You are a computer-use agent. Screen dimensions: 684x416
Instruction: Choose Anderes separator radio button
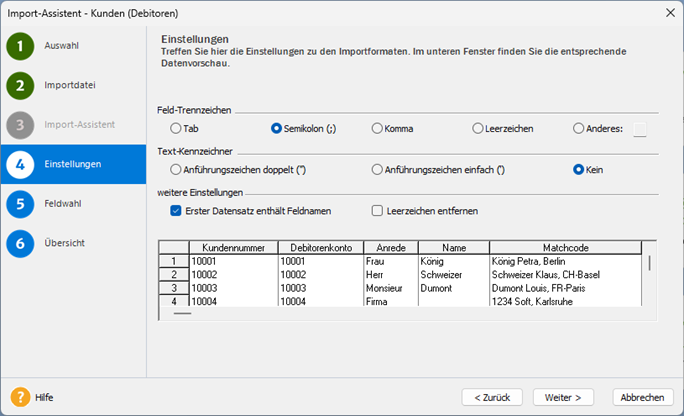coord(578,129)
